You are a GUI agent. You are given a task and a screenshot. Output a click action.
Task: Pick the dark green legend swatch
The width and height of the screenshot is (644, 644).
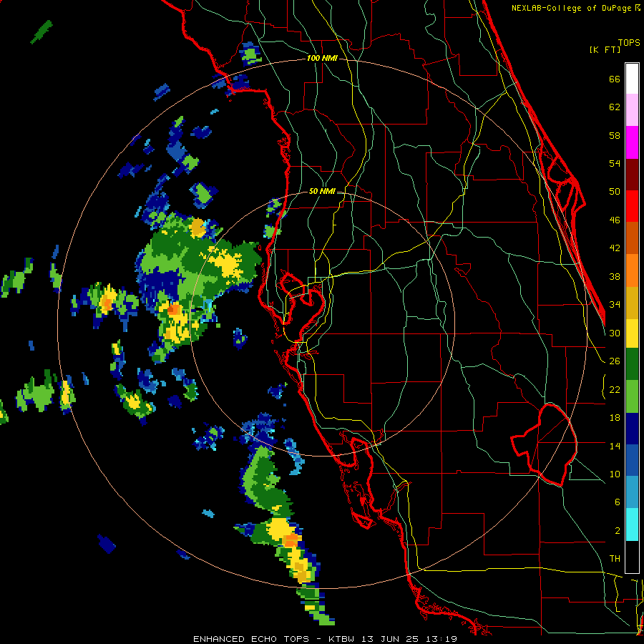click(x=632, y=364)
